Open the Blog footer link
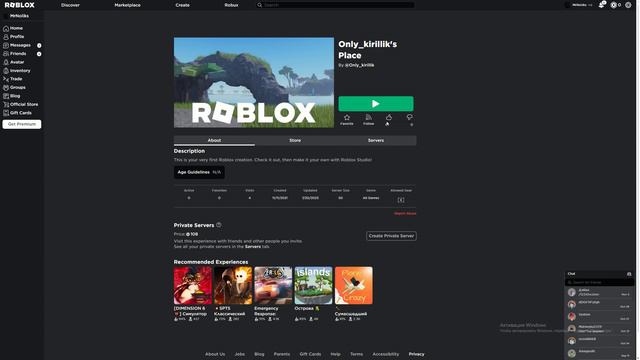Viewport: 640px width, 360px height. [x=259, y=354]
